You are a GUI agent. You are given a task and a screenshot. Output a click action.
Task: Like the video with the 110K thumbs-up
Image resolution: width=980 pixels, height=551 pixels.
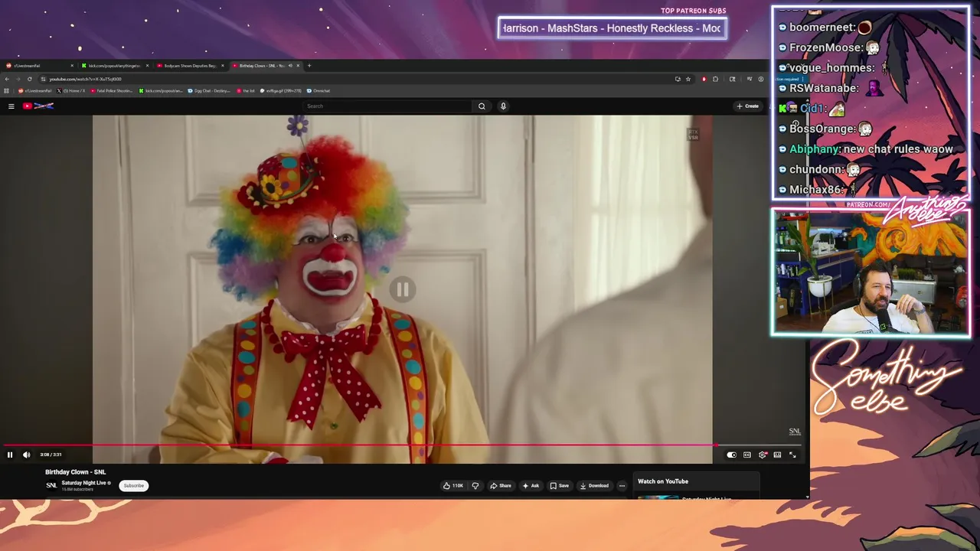tap(453, 485)
